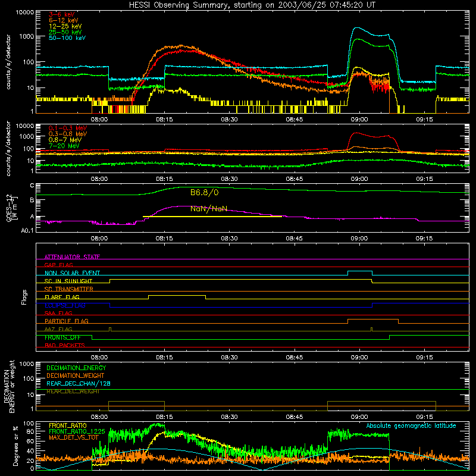Select the orange 6-12 keV legend label
The height and width of the screenshot is (476, 476).
tap(64, 20)
